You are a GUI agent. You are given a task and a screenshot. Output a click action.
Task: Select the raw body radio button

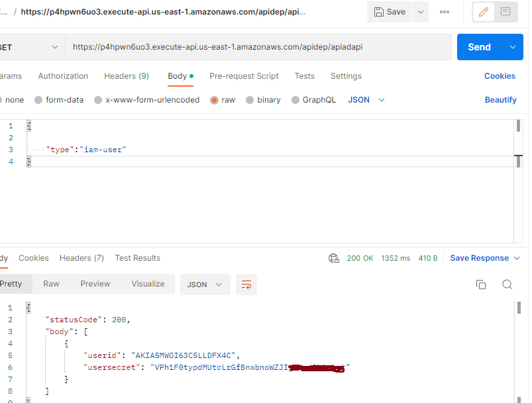(x=214, y=100)
